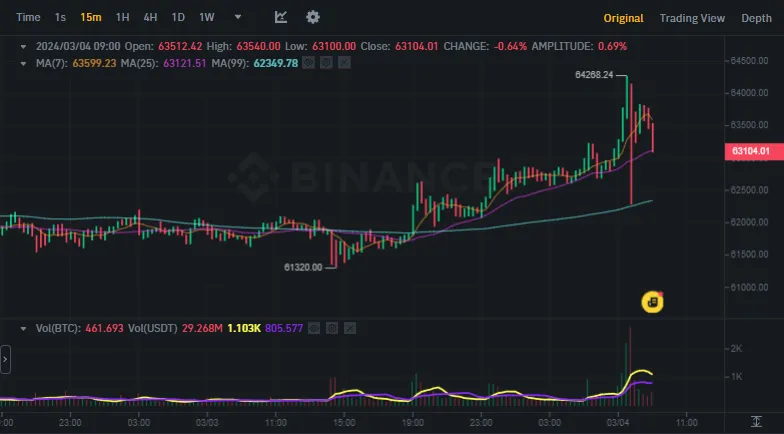
Task: Switch to Original chart view
Action: 623,18
